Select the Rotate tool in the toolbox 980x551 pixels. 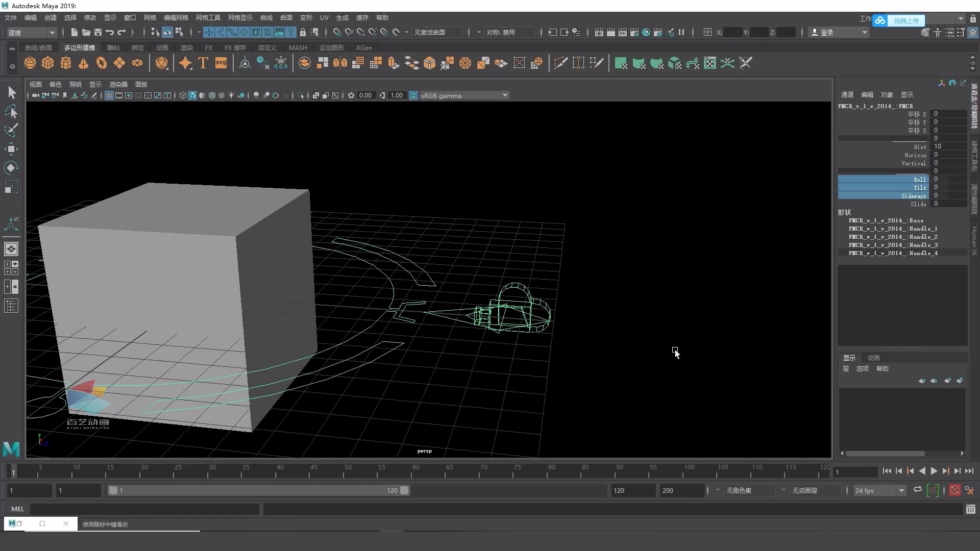[x=11, y=168]
